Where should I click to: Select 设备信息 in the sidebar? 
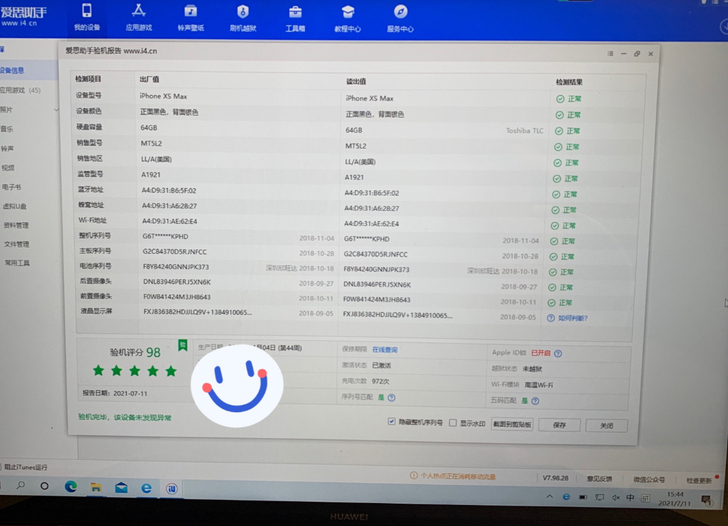point(29,71)
